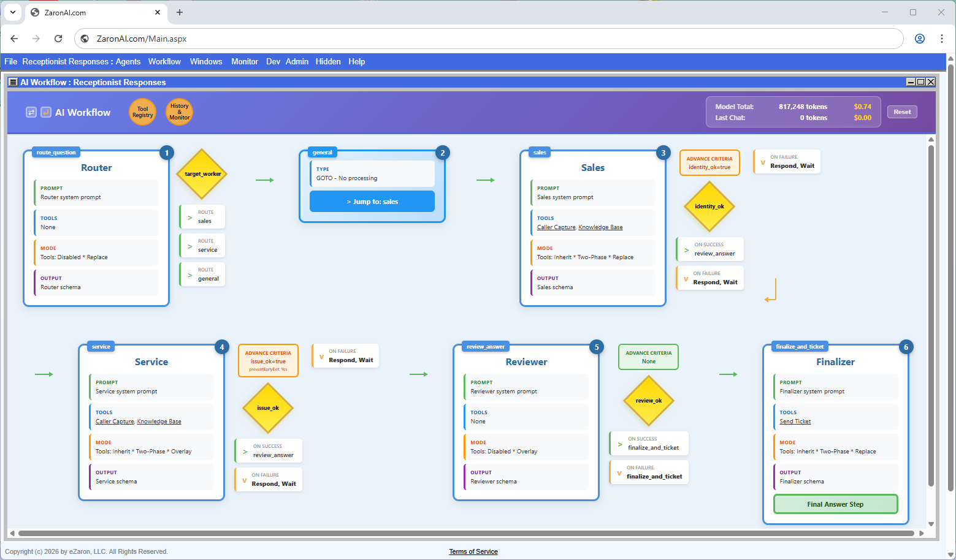
Task: Open the Hidden menu
Action: (x=328, y=61)
